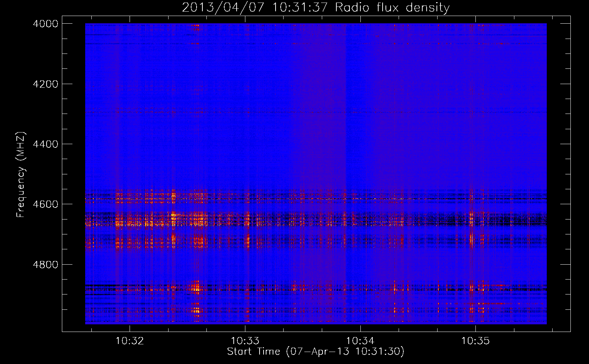Select the 4000 frequency tick label
This screenshot has height=364, width=589.
click(x=45, y=24)
